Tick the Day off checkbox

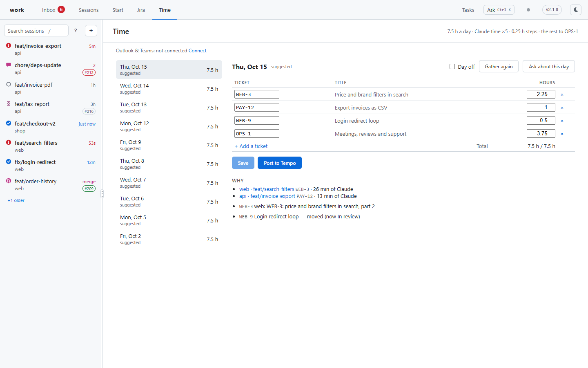[x=452, y=67]
